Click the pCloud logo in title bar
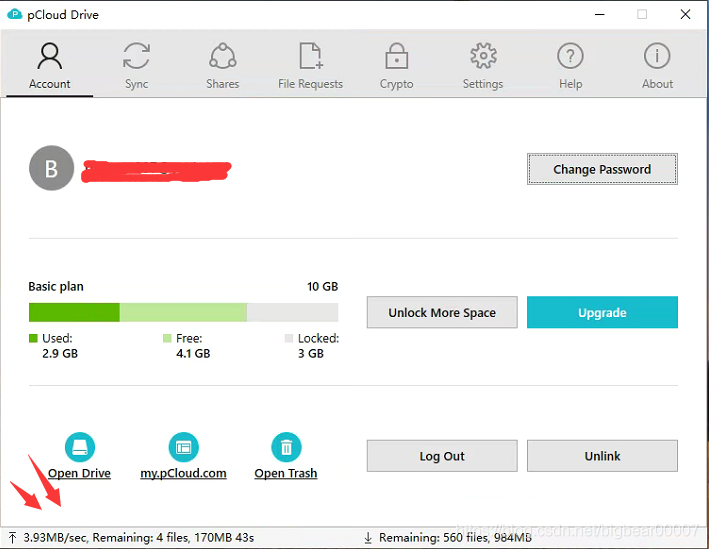Viewport: 709px width, 549px height. 15,14
